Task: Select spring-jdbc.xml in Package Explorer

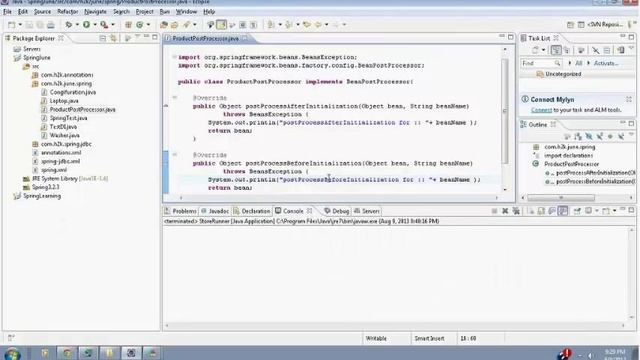Action: [x=60, y=161]
